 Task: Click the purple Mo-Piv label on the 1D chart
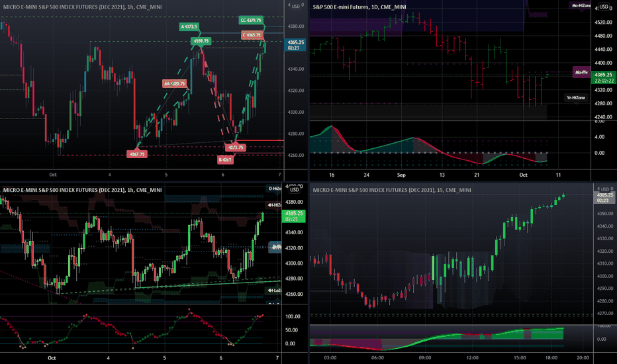point(581,72)
